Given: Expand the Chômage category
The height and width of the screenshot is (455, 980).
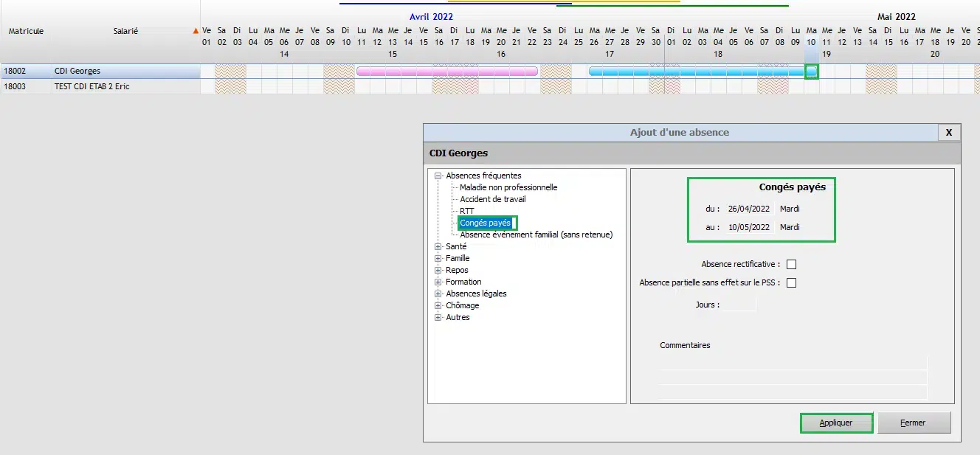Looking at the screenshot, I should pyautogui.click(x=438, y=305).
